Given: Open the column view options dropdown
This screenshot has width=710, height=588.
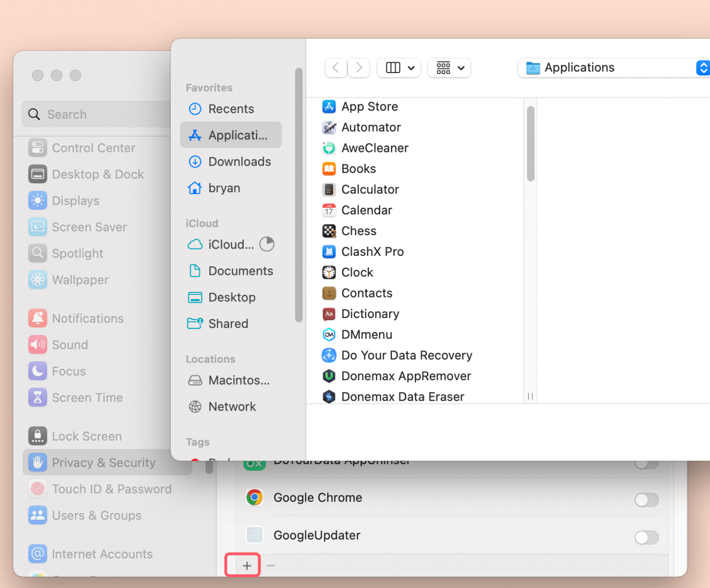Looking at the screenshot, I should tap(400, 68).
